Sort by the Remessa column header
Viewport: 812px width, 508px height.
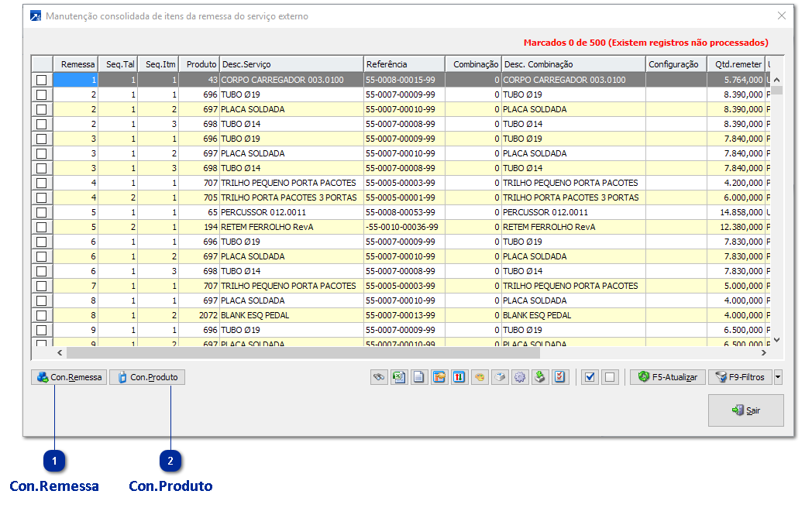(76, 64)
